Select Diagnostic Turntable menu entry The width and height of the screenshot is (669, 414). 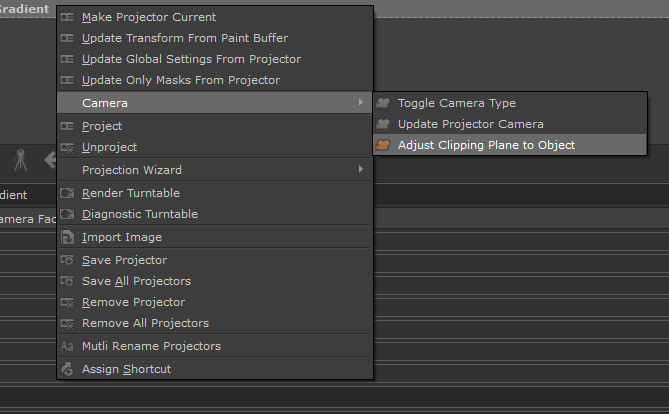click(x=140, y=214)
